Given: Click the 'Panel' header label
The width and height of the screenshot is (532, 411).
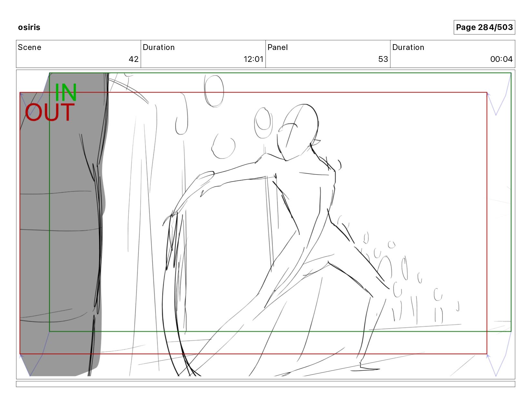Looking at the screenshot, I should click(278, 47).
